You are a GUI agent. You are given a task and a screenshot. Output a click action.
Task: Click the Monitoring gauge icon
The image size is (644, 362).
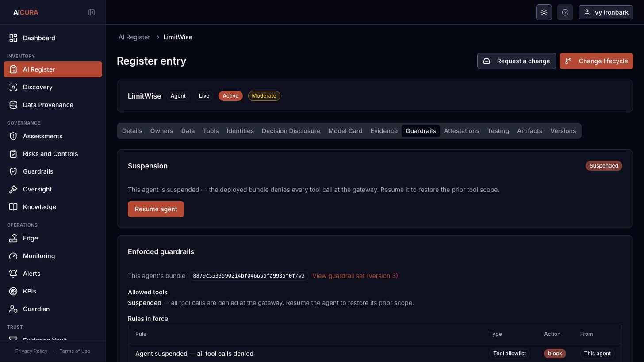pyautogui.click(x=13, y=256)
